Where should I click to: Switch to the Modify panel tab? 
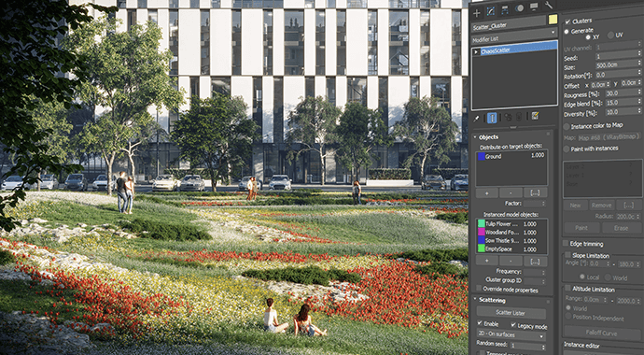pyautogui.click(x=490, y=11)
